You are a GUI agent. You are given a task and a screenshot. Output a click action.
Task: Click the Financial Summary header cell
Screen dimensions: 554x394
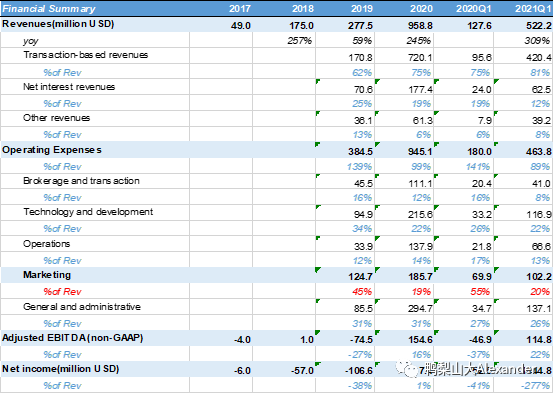click(49, 8)
